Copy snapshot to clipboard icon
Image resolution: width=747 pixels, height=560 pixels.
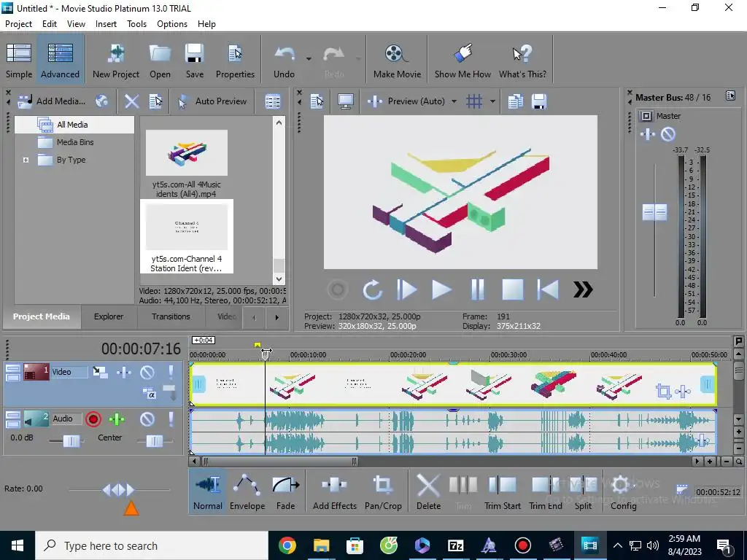pos(515,101)
